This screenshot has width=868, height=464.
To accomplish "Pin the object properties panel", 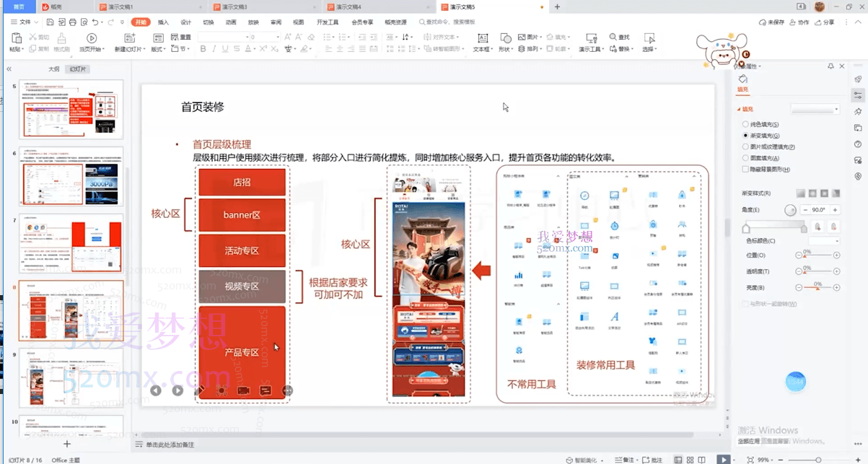I will (830, 66).
